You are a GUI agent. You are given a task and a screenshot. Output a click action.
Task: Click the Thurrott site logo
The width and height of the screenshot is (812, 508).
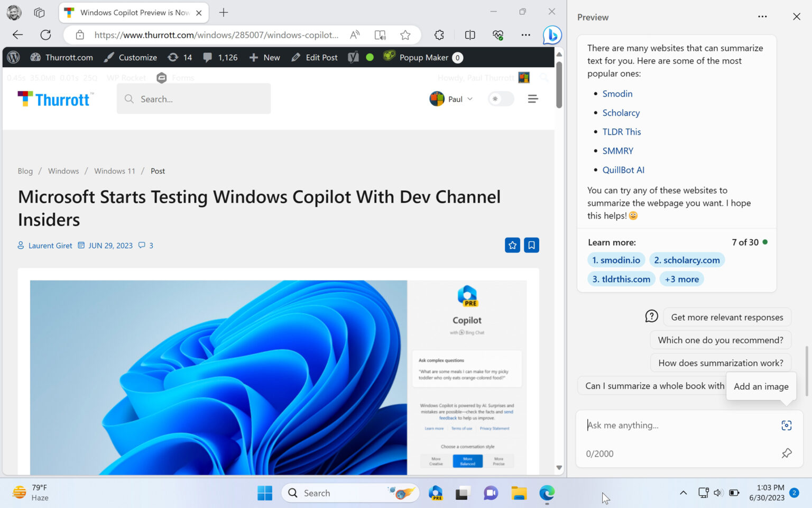[x=56, y=99]
